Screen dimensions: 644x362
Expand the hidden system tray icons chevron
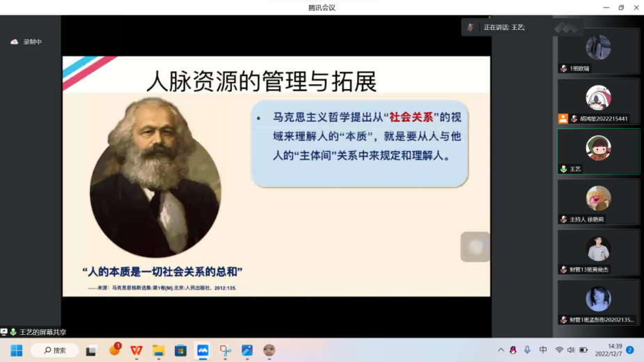click(501, 350)
